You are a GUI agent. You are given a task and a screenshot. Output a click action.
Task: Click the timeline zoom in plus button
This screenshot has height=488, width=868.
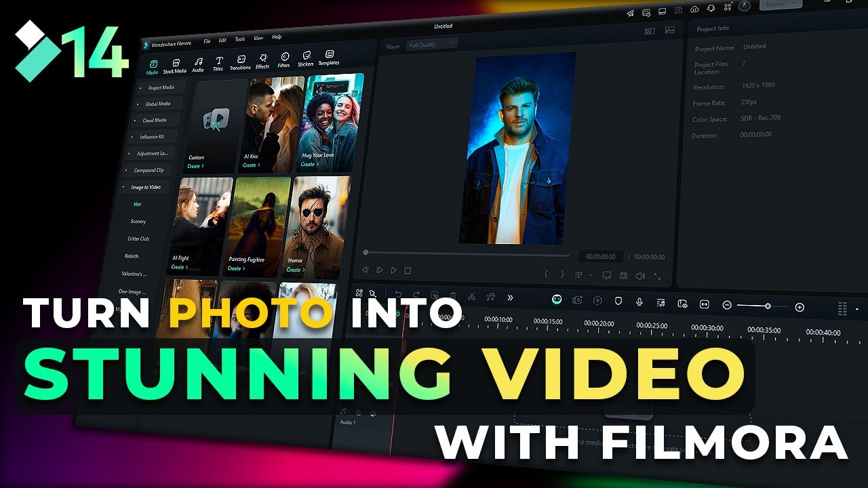click(800, 308)
